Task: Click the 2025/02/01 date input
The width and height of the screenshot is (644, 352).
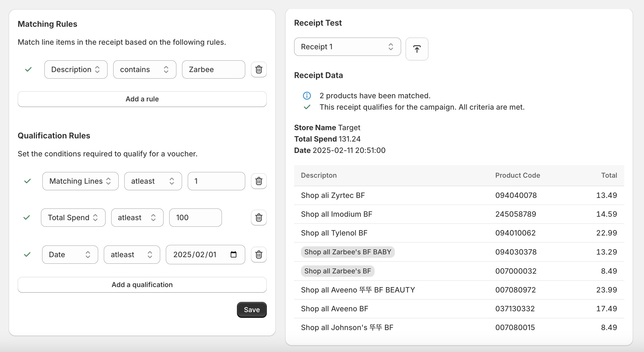Action: coord(205,255)
